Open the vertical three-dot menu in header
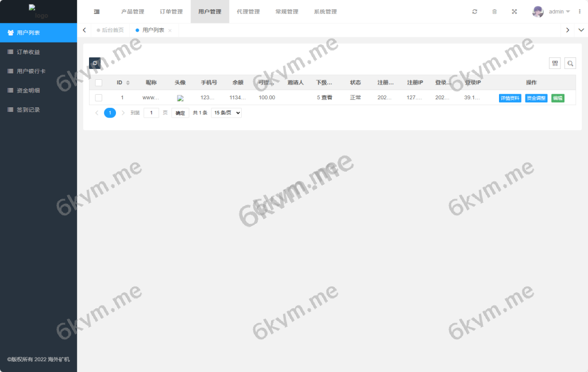Image resolution: width=588 pixels, height=372 pixels. 579,11
